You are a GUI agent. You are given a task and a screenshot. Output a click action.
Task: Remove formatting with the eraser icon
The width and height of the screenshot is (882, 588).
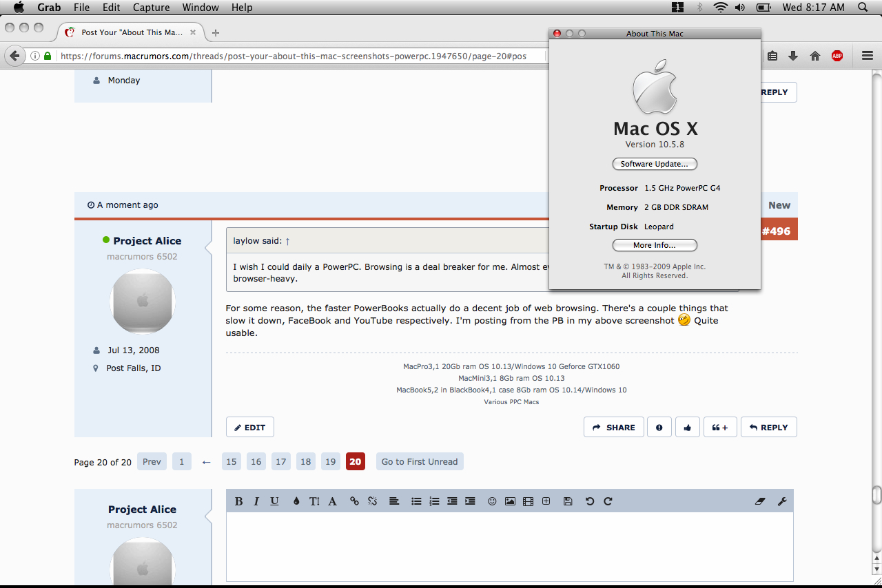[760, 501]
